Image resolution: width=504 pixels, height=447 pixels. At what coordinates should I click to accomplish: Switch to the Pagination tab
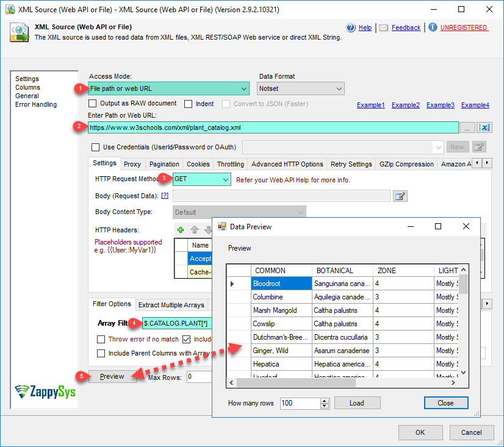point(164,163)
